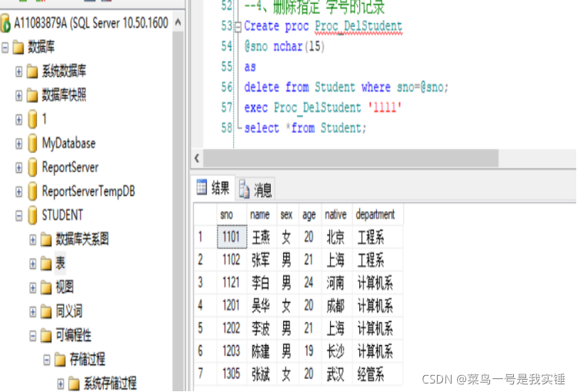This screenshot has height=392, width=577.
Task: Expand the 同义词 folder node
Action: tap(33, 312)
